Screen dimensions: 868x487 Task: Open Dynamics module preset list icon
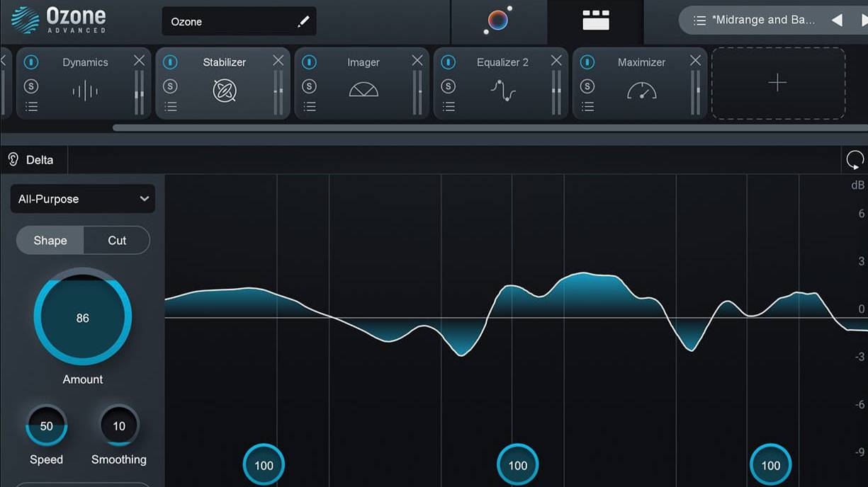coord(31,107)
